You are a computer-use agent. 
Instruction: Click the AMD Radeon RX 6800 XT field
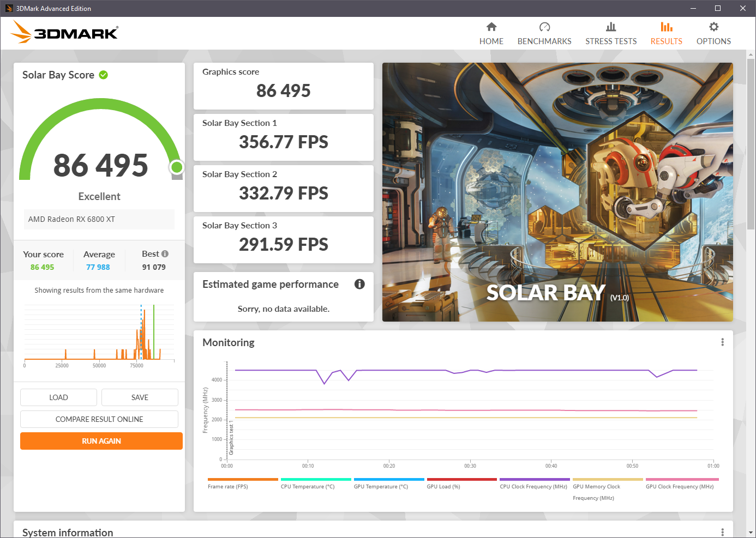(x=99, y=219)
